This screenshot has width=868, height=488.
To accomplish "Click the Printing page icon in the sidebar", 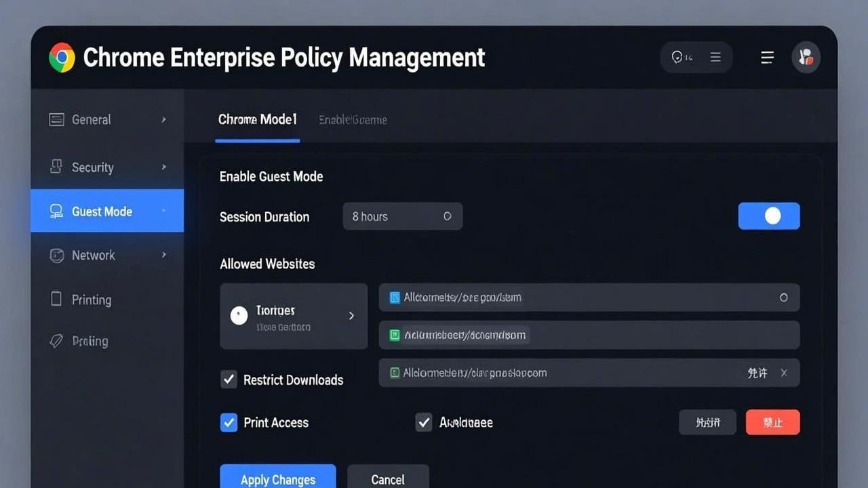I will coord(56,299).
